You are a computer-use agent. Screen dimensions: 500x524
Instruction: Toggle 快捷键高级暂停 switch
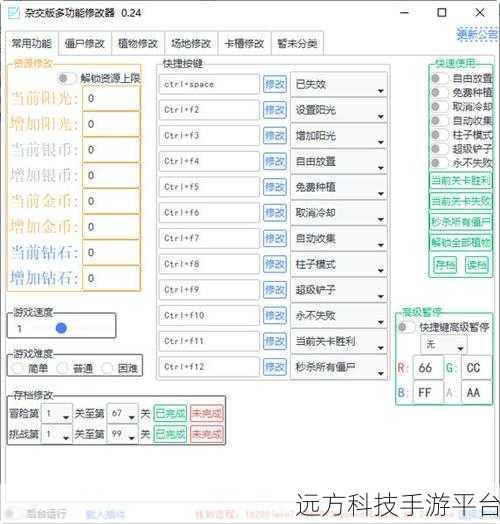click(x=406, y=327)
